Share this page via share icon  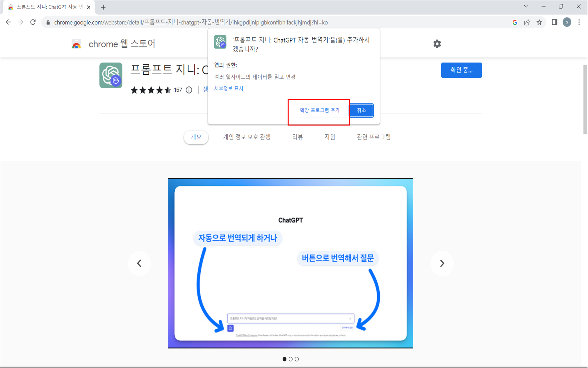coord(527,22)
